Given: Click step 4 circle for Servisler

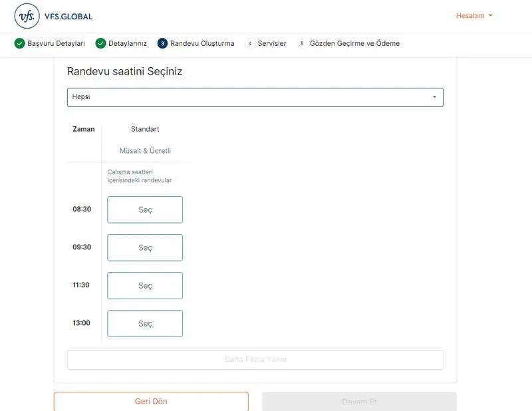Looking at the screenshot, I should (x=250, y=43).
